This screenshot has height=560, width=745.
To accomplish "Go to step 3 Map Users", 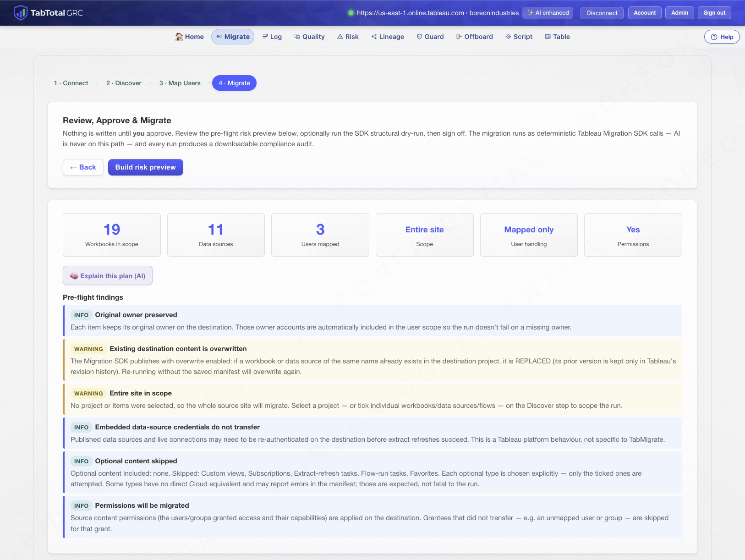I will coord(180,83).
